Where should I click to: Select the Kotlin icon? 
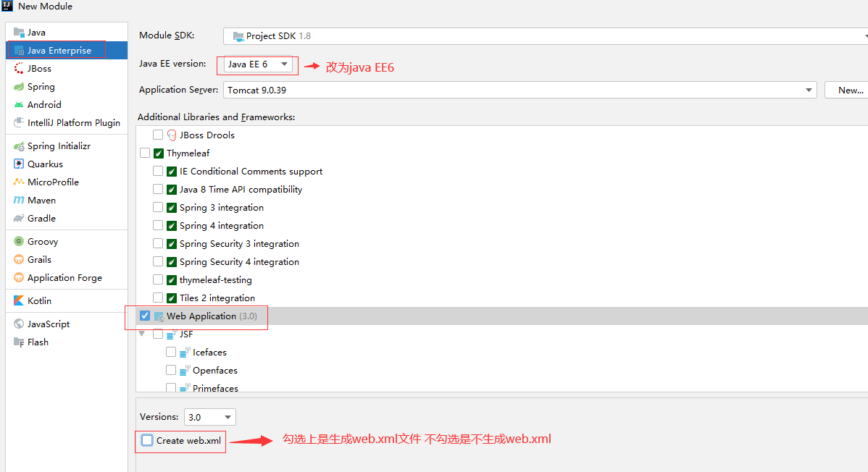tap(19, 301)
